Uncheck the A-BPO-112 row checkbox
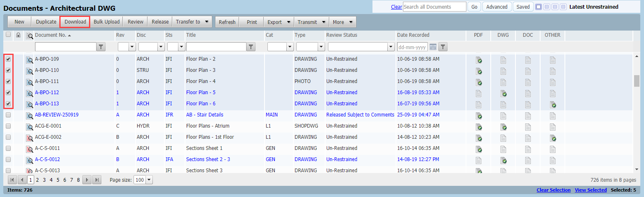Screen dimensions: 644x197 click(x=8, y=93)
